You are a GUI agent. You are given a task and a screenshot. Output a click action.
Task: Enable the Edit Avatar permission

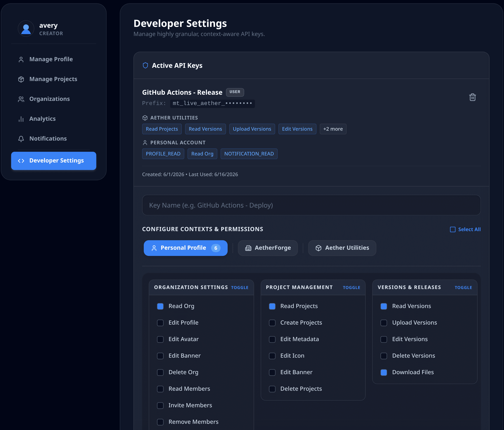(x=160, y=339)
